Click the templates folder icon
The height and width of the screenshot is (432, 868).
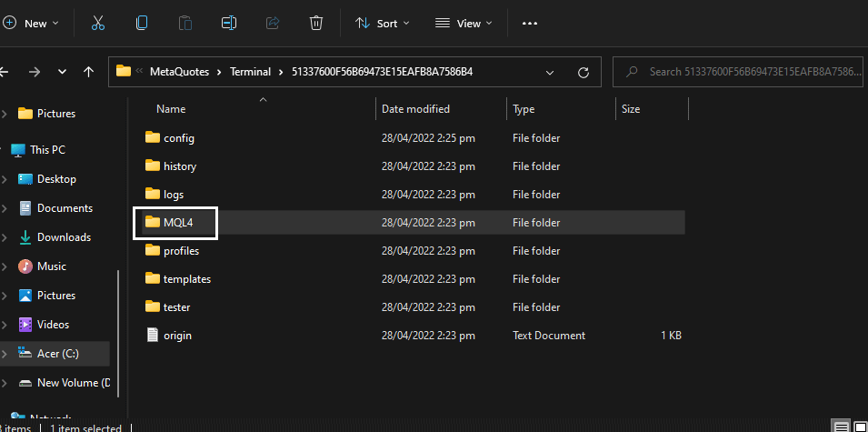(152, 278)
